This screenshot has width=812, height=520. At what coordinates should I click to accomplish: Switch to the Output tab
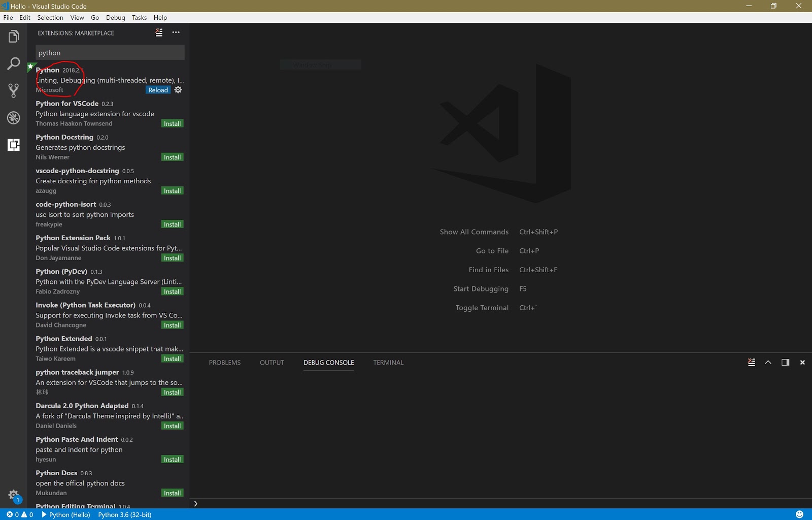[x=272, y=363]
